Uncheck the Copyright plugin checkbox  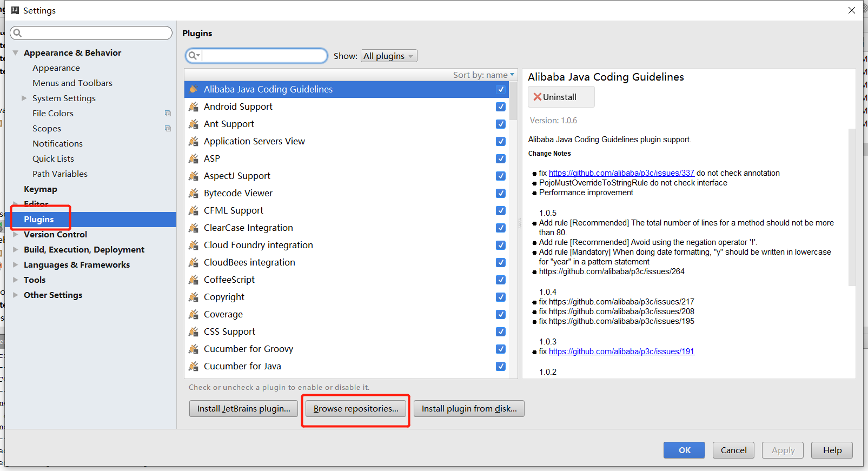pos(501,297)
